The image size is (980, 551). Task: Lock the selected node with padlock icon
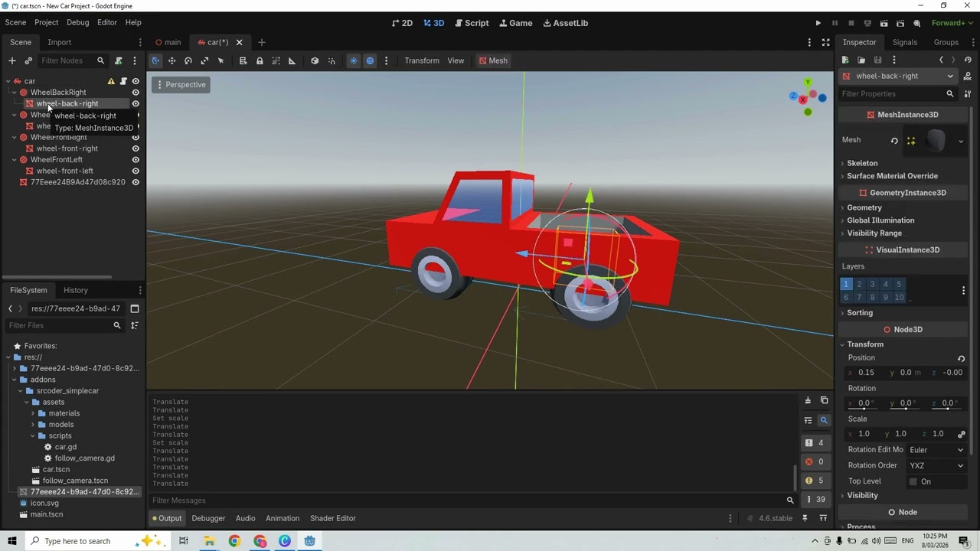tap(260, 60)
